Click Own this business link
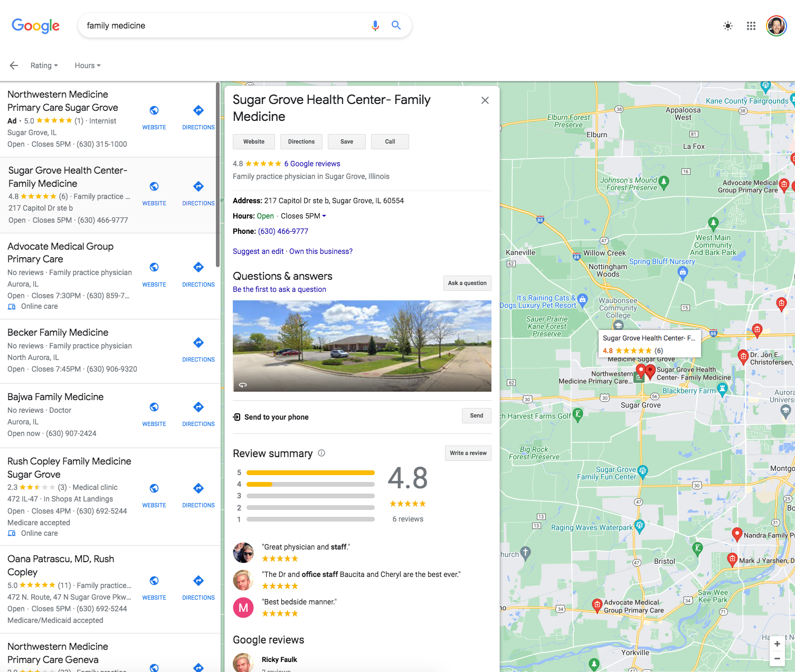Viewport: 795px width, 672px height. tap(321, 251)
